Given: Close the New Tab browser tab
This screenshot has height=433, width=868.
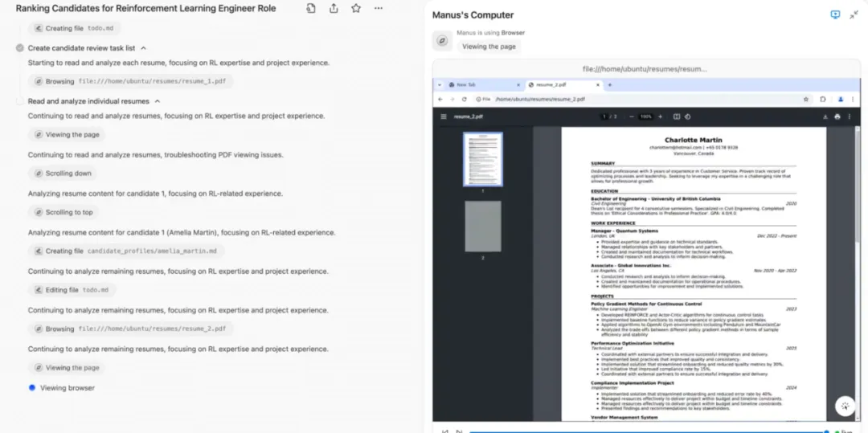Looking at the screenshot, I should coord(518,84).
